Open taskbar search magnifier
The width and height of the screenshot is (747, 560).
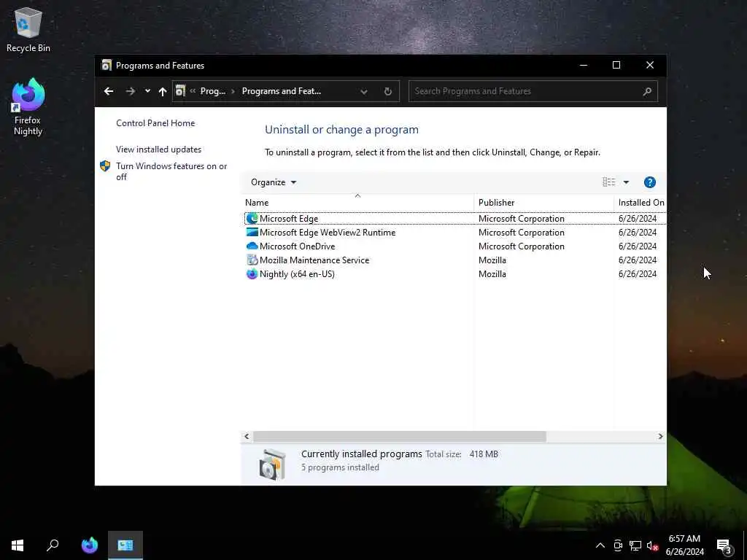53,545
